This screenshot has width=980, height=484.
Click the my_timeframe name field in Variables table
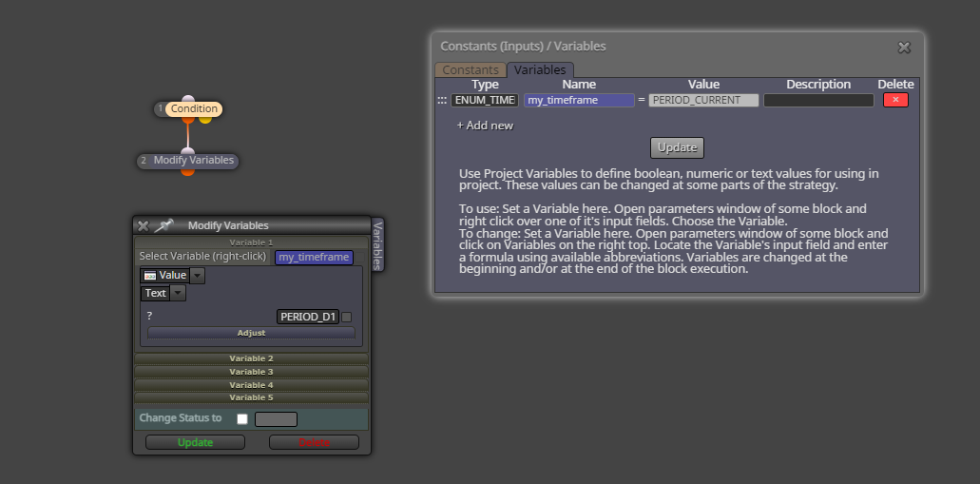579,100
